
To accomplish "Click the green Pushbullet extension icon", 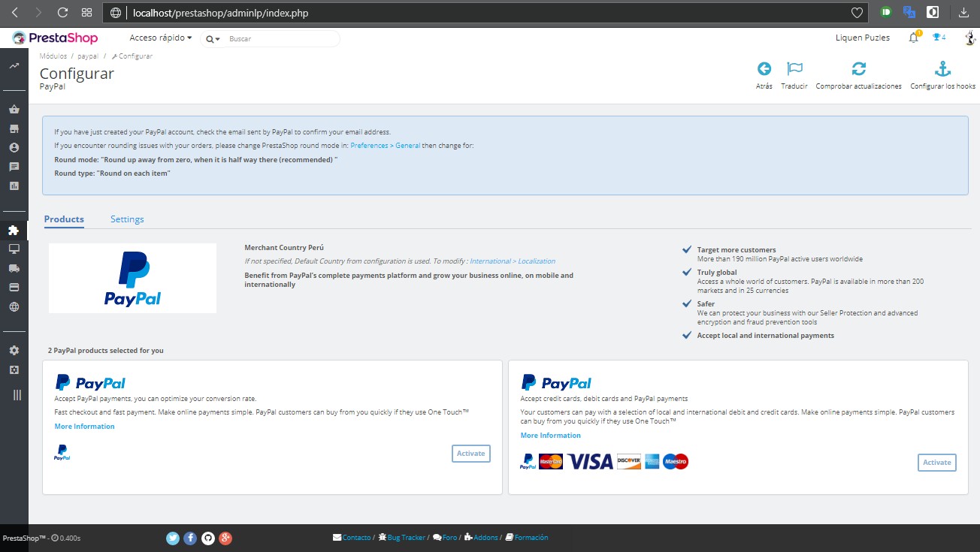I will [886, 13].
